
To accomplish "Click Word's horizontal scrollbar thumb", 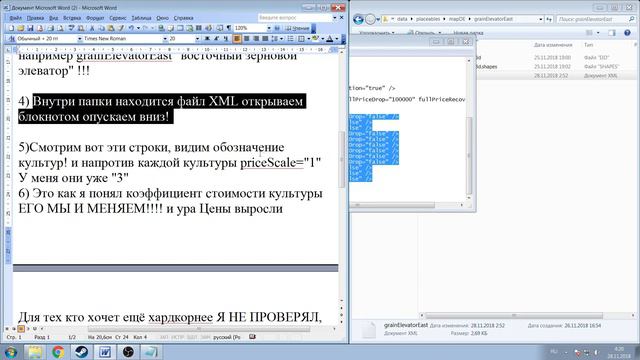I will 198,329.
